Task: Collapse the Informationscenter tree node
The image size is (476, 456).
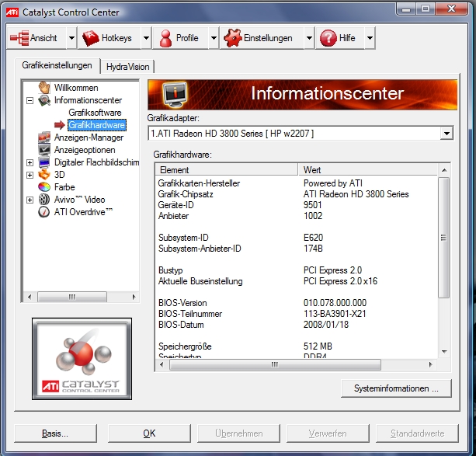Action: click(x=30, y=100)
